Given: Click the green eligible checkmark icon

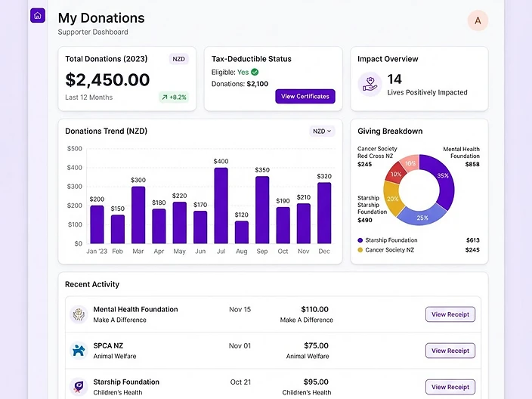Looking at the screenshot, I should pos(255,72).
